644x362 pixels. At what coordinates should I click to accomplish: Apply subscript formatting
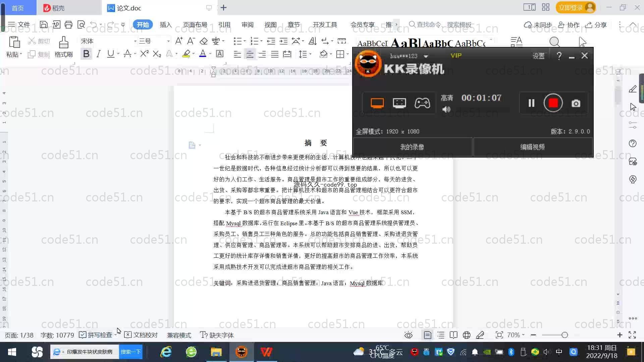pyautogui.click(x=157, y=54)
